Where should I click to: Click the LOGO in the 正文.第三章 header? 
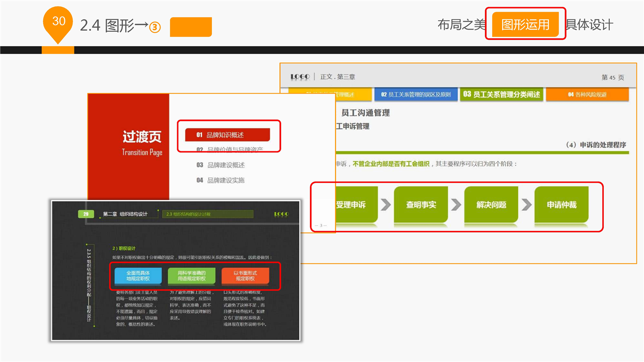coord(300,77)
